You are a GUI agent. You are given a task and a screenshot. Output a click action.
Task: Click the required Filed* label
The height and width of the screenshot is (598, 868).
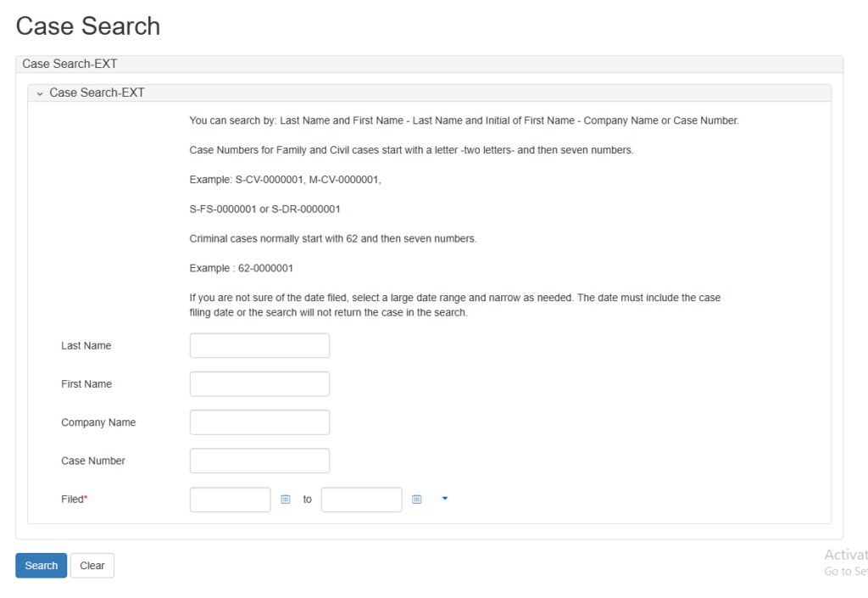click(75, 500)
